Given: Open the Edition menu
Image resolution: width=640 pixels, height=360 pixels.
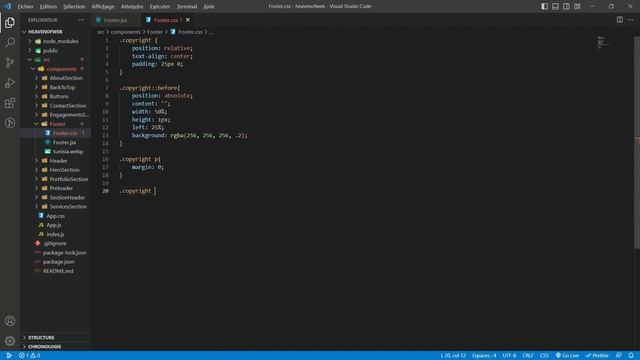Looking at the screenshot, I should [x=48, y=7].
